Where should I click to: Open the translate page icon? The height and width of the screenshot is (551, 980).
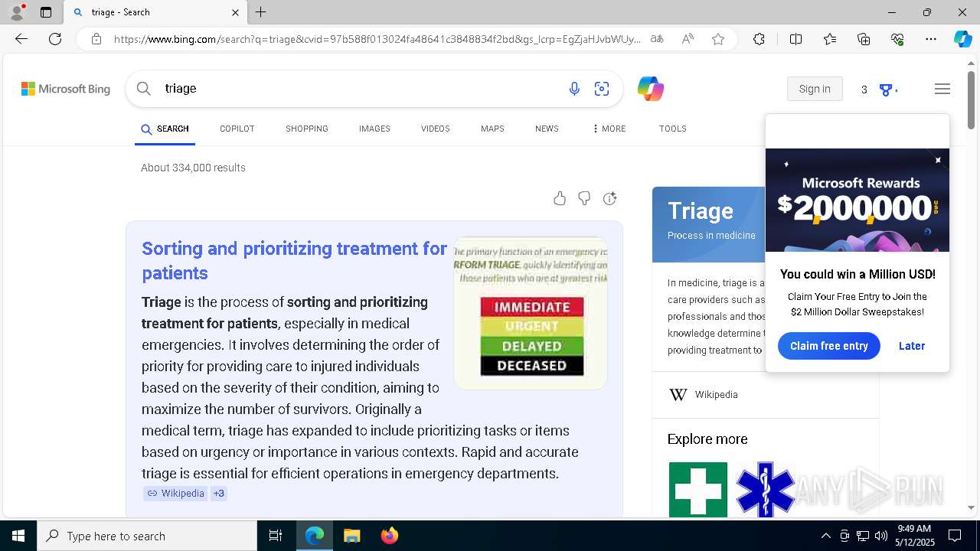[x=656, y=39]
